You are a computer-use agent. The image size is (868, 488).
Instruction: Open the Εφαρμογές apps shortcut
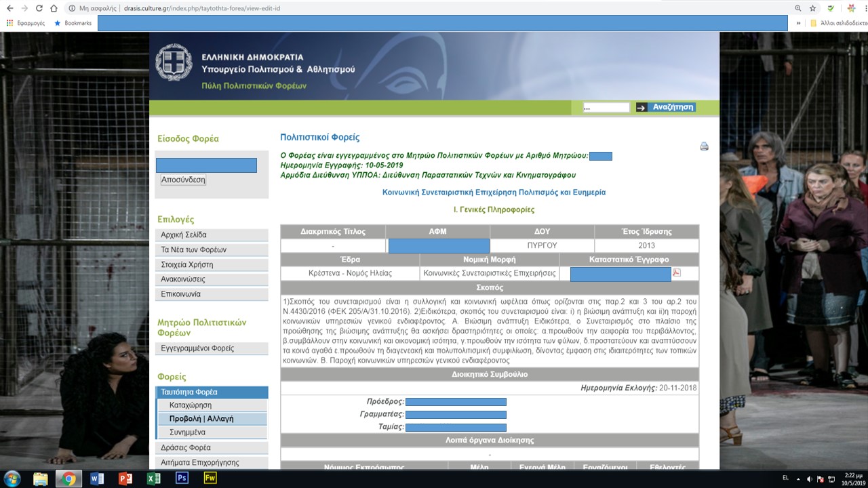click(25, 23)
